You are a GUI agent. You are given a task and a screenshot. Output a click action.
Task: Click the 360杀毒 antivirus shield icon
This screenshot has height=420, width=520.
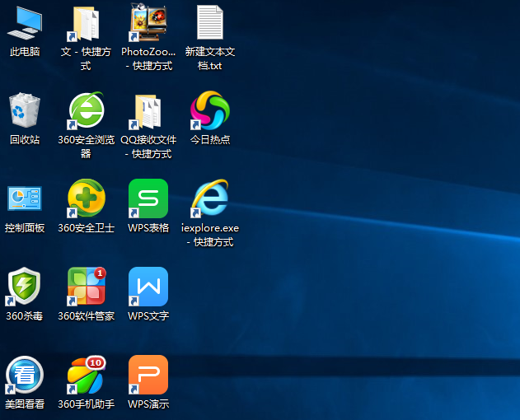click(24, 286)
